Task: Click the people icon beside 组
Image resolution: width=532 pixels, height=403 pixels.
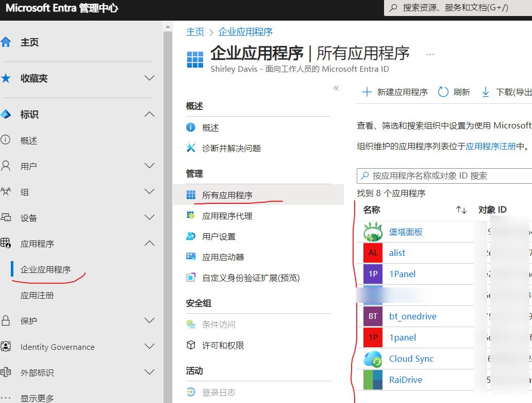Action: pyautogui.click(x=6, y=191)
